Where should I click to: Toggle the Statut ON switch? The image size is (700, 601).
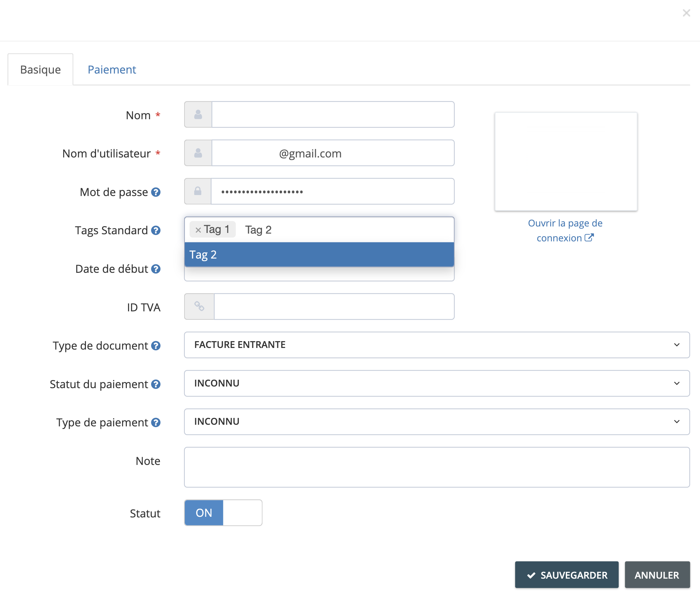pyautogui.click(x=223, y=513)
